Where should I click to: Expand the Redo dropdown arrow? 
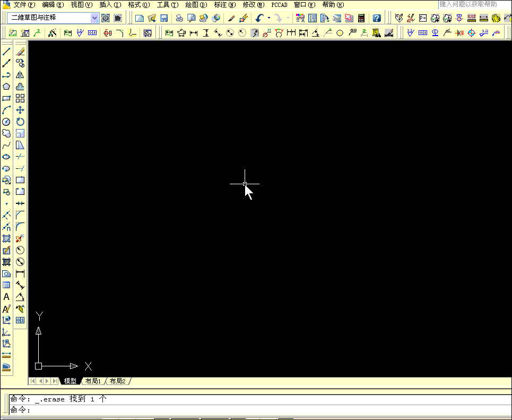tap(288, 18)
